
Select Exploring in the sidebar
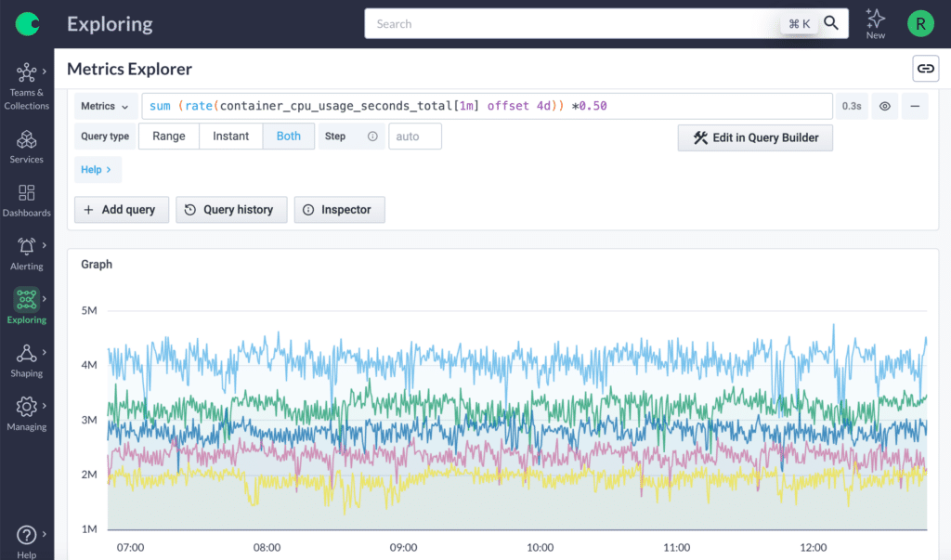pos(27,306)
